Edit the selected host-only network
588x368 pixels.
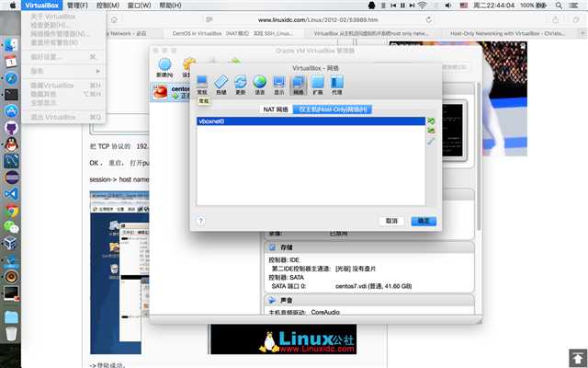431,141
